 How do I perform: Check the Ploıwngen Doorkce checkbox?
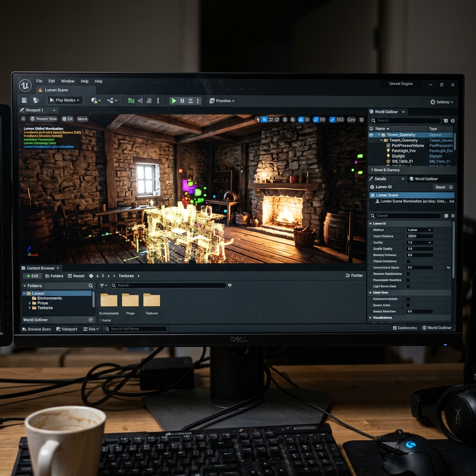[408, 280]
